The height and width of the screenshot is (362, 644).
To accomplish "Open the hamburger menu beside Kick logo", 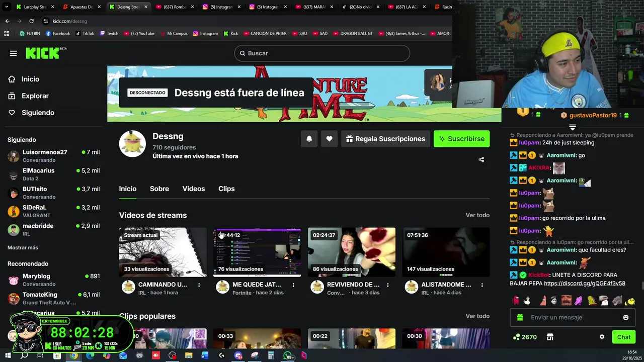I will 14,53.
